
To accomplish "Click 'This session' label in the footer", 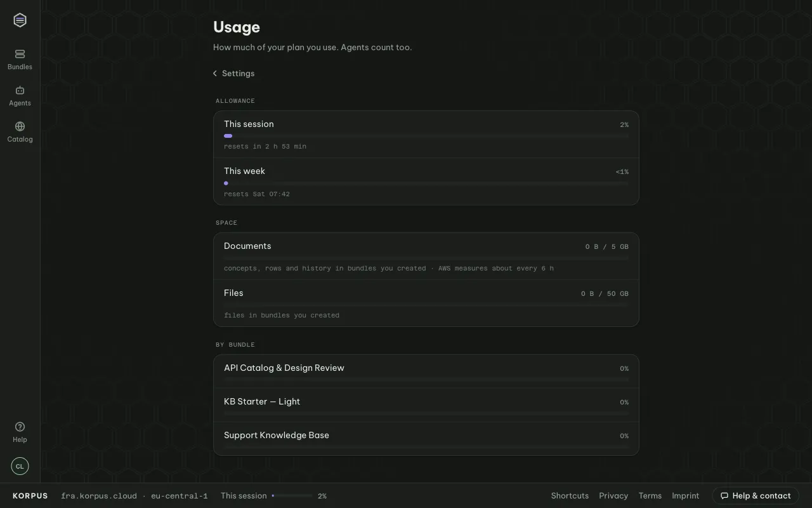I will (x=244, y=496).
